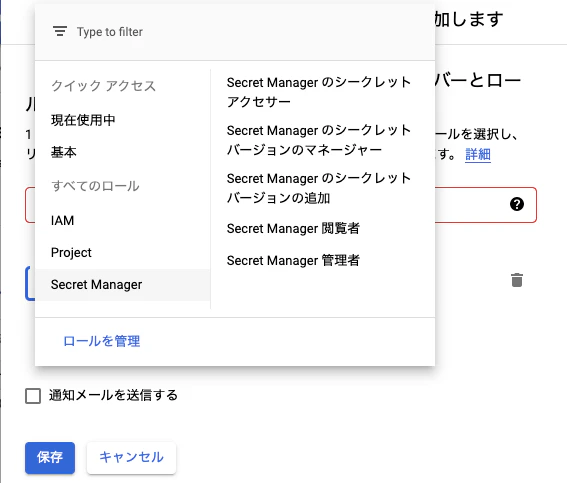
Task: Delete role using trash icon
Action: (x=517, y=280)
